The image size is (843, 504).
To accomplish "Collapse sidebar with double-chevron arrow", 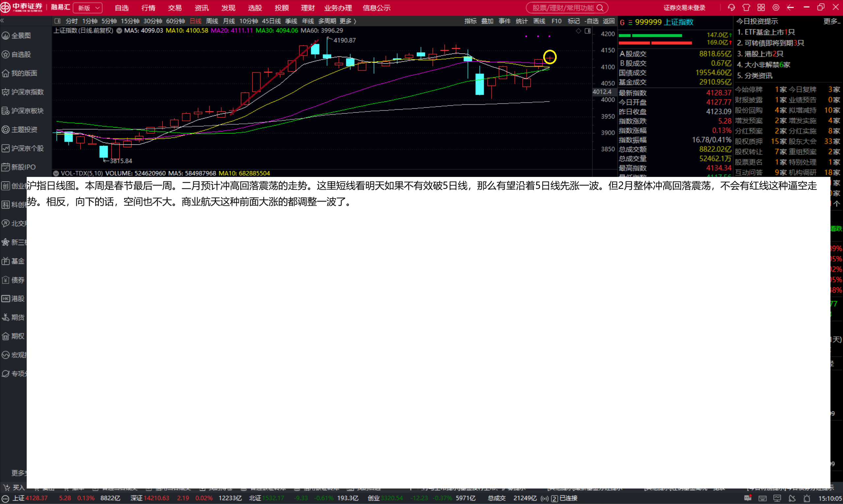I will coord(2,21).
